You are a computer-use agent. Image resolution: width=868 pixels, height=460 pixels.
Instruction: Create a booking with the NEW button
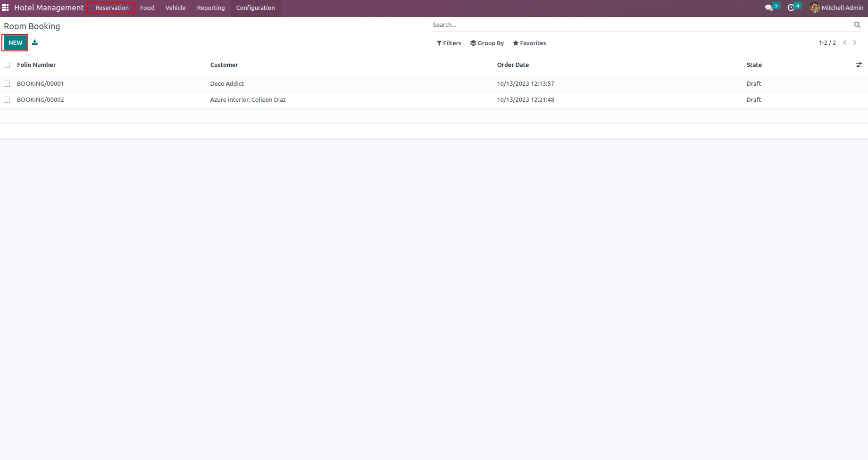(x=16, y=42)
